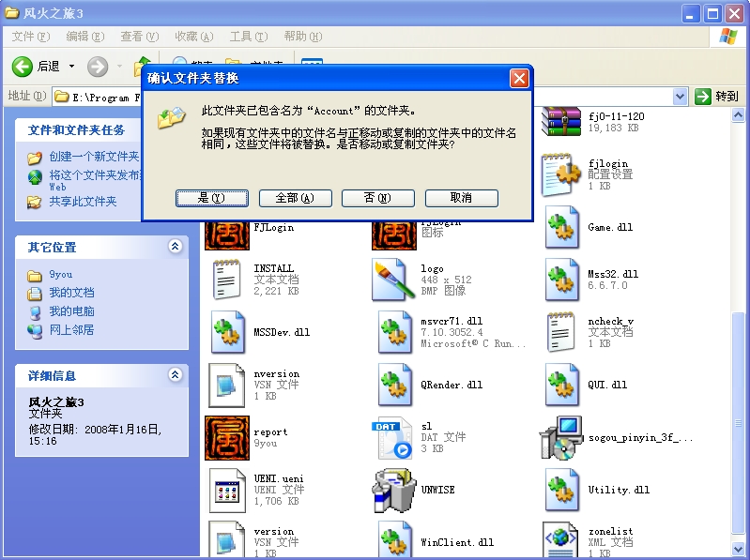This screenshot has width=750, height=560.
Task: Go to 网上邻居
Action: (71, 330)
